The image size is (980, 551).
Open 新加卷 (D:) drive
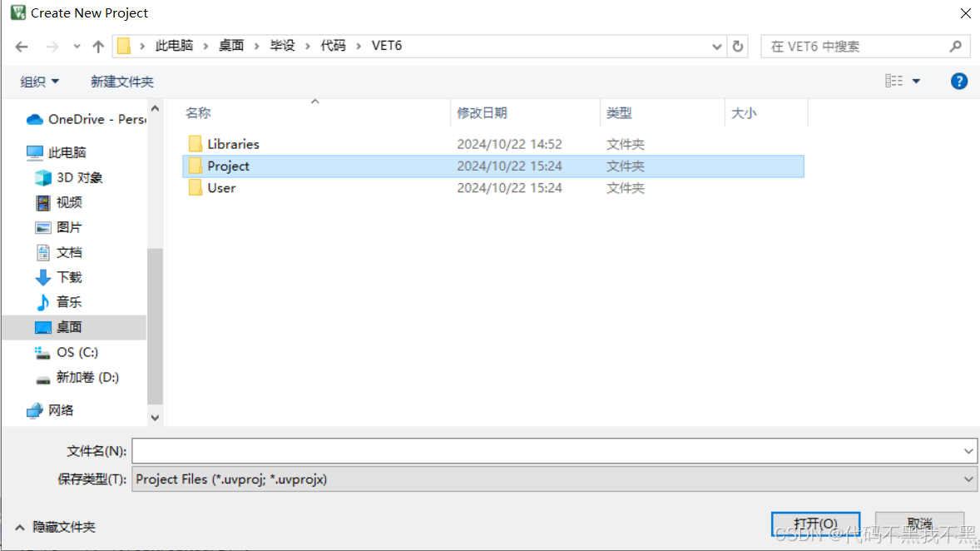click(x=77, y=377)
